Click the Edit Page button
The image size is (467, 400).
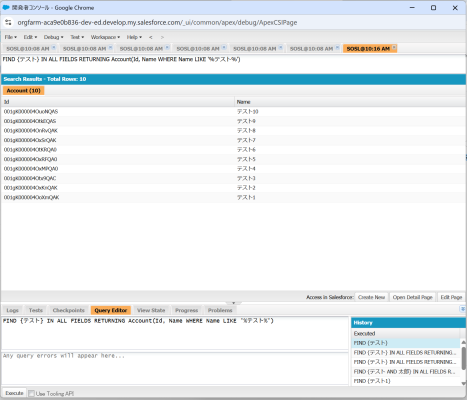pos(451,297)
